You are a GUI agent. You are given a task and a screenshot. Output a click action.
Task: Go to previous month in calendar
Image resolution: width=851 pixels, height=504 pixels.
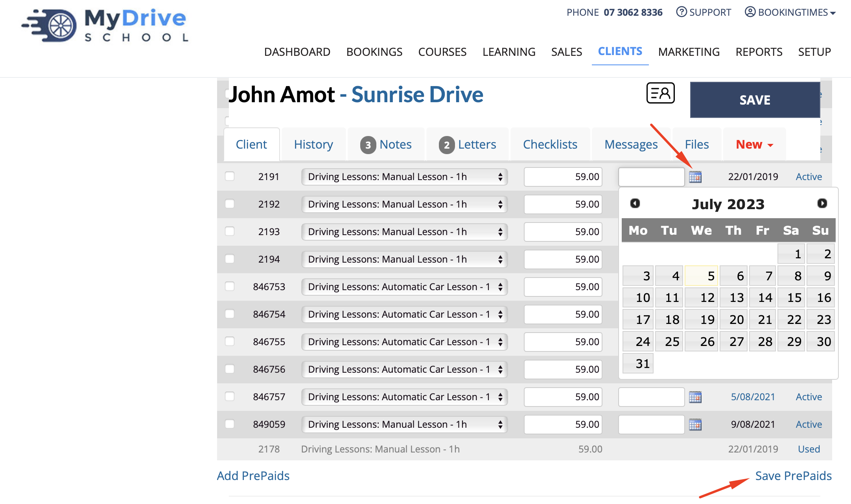[x=635, y=203]
